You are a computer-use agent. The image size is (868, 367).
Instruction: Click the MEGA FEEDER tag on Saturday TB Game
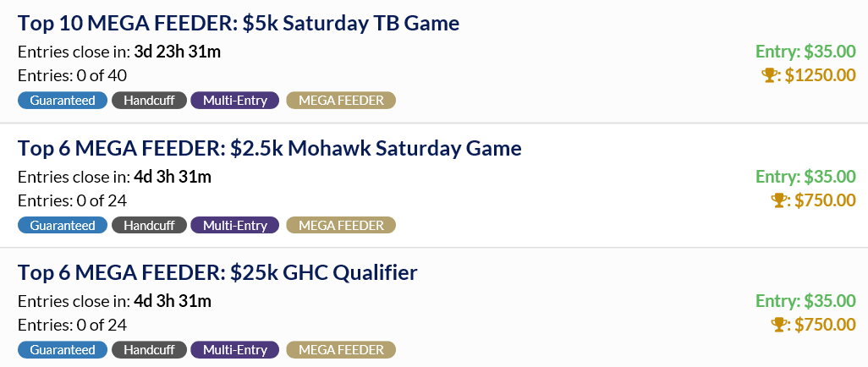(x=341, y=101)
